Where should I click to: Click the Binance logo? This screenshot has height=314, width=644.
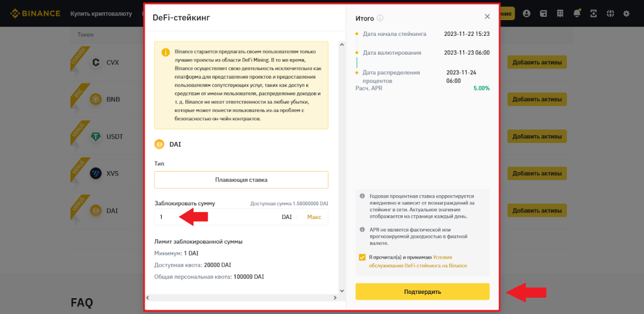[x=35, y=14]
